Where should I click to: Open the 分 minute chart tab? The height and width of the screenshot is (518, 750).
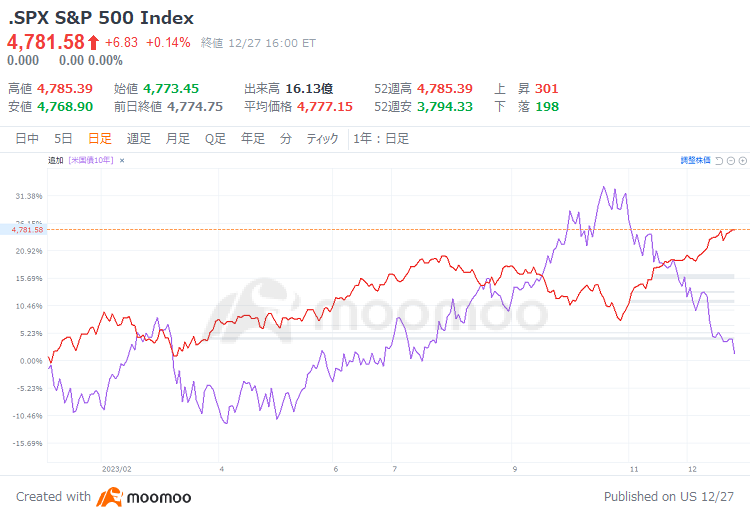coord(286,139)
